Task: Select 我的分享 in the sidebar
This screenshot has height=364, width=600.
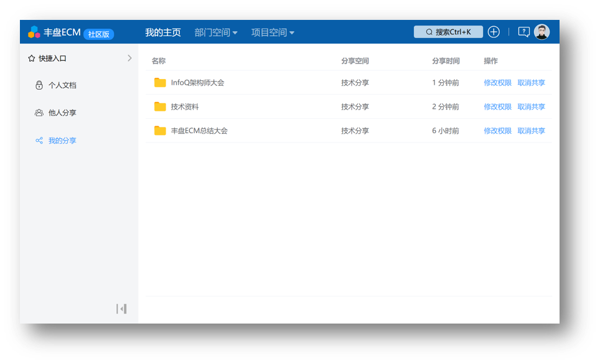Action: tap(62, 141)
